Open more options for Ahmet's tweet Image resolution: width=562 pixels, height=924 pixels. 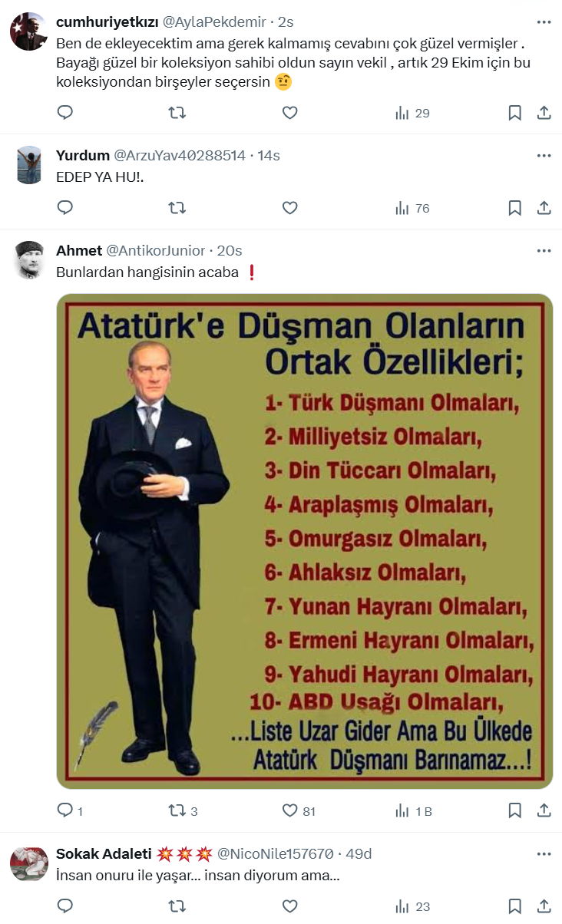[x=544, y=251]
